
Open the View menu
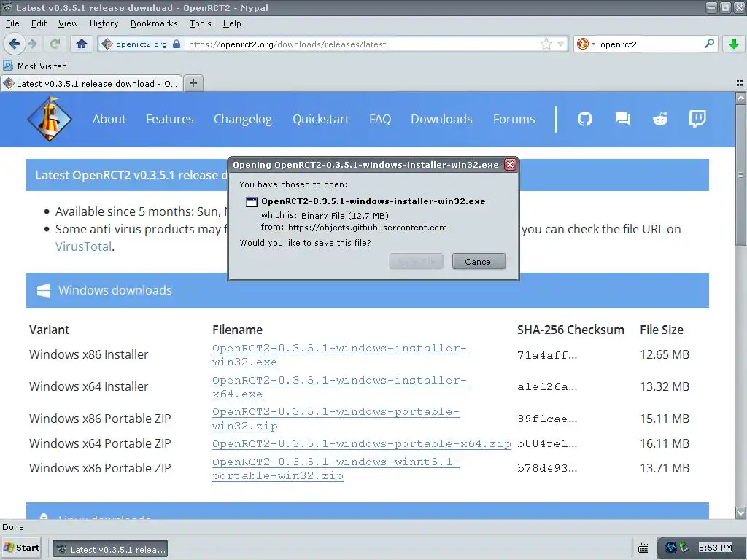click(68, 23)
